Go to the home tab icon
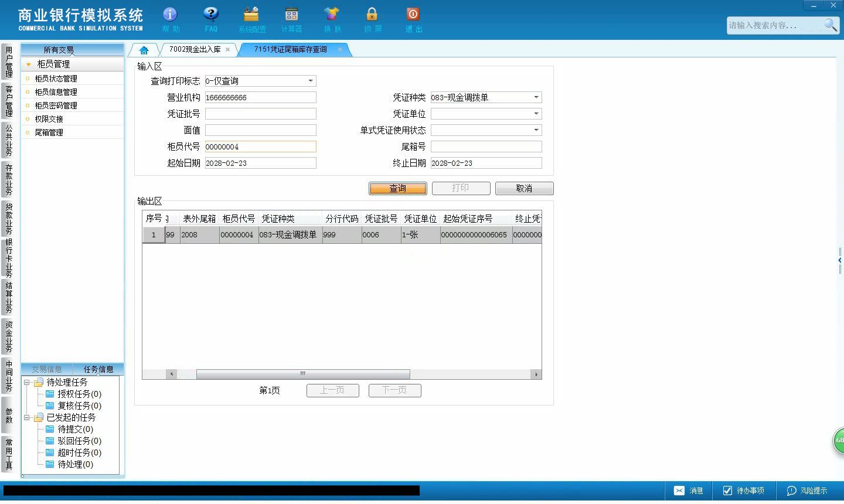 144,50
